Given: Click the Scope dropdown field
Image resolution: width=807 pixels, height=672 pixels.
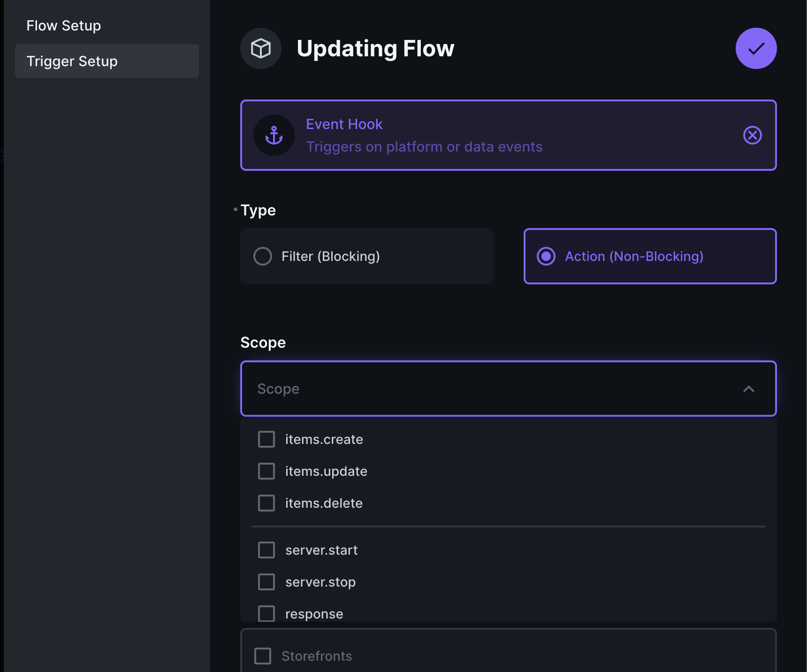Looking at the screenshot, I should 509,389.
